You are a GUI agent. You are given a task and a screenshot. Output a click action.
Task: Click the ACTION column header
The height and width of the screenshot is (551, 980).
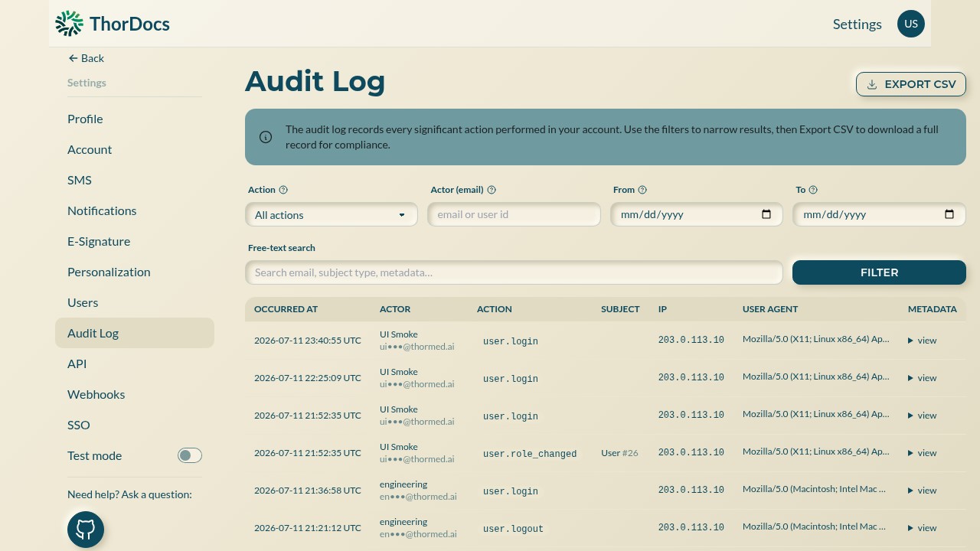(x=495, y=309)
